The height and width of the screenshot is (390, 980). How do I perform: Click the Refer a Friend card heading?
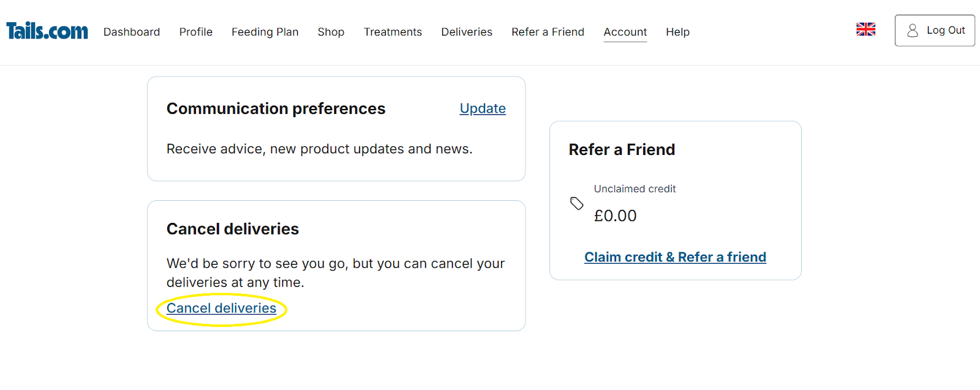coord(622,149)
